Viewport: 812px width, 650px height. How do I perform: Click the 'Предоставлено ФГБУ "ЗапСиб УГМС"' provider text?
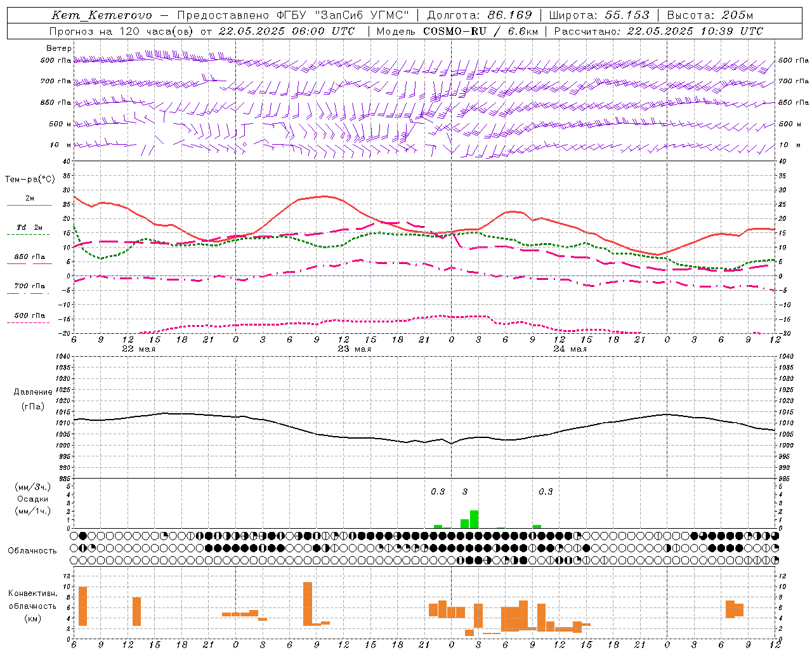click(x=293, y=15)
